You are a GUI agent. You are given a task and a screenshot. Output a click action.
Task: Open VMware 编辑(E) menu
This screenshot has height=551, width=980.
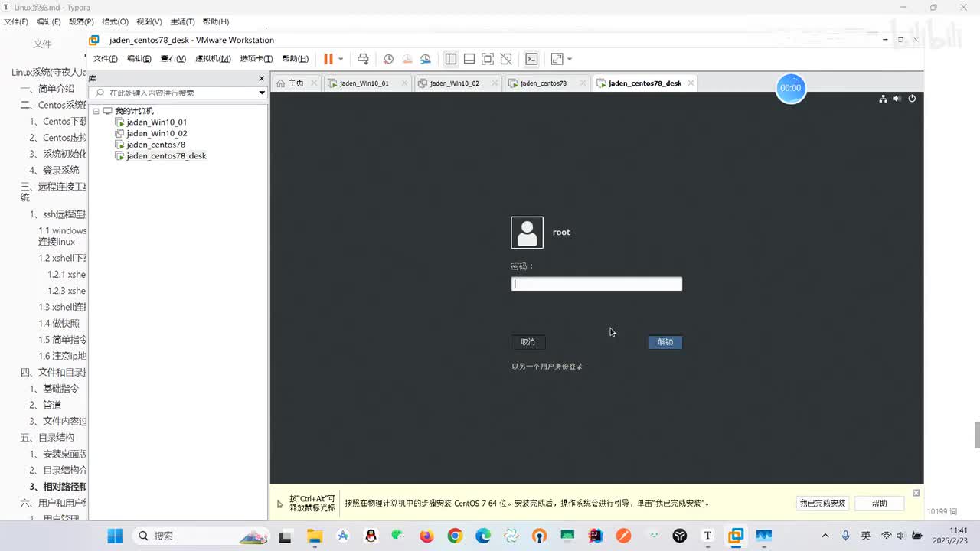139,59
